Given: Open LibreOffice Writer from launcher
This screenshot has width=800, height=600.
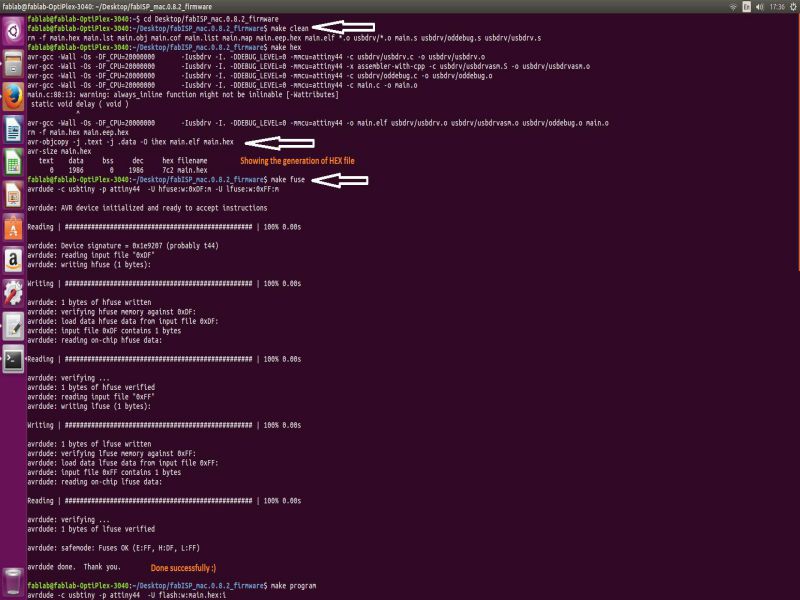Looking at the screenshot, I should [13, 129].
